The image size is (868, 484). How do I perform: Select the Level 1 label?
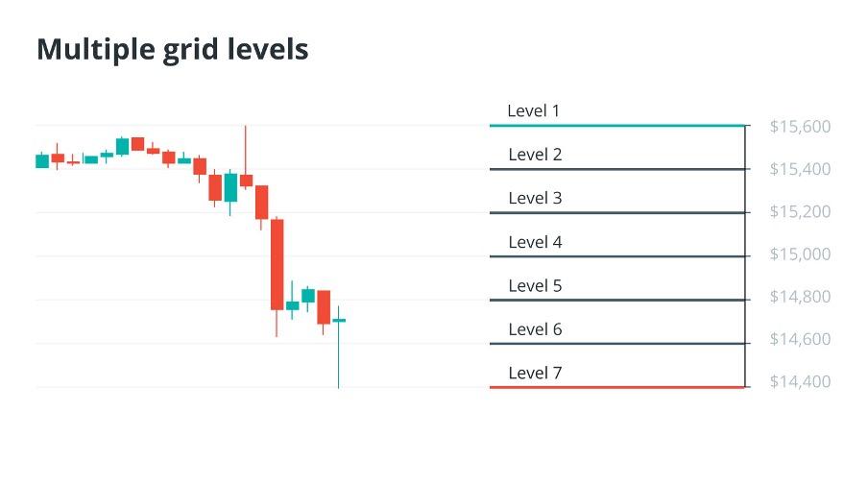[533, 110]
